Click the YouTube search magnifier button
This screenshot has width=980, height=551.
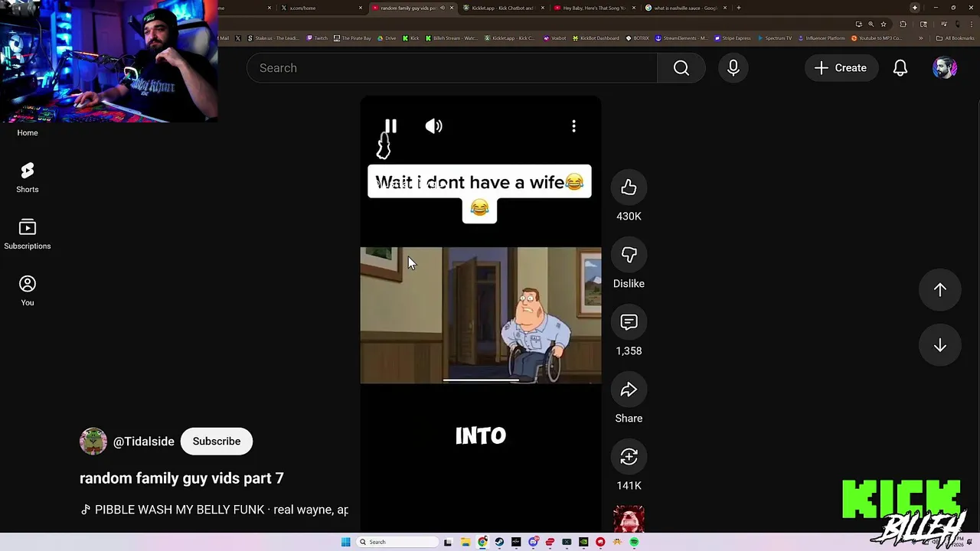coord(681,68)
